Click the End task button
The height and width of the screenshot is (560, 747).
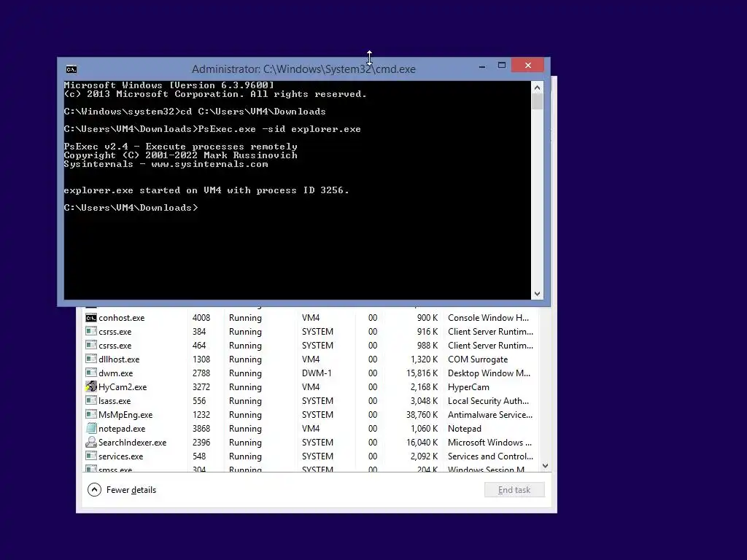coord(514,489)
